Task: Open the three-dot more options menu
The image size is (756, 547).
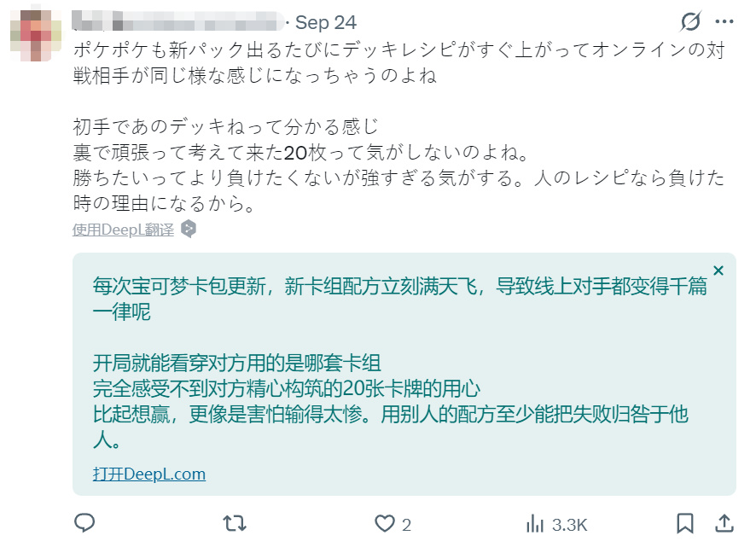Action: click(x=724, y=22)
